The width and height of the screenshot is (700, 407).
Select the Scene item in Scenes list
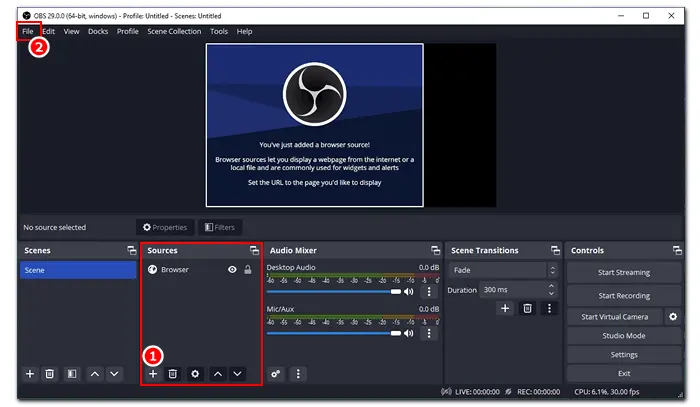[x=78, y=270]
